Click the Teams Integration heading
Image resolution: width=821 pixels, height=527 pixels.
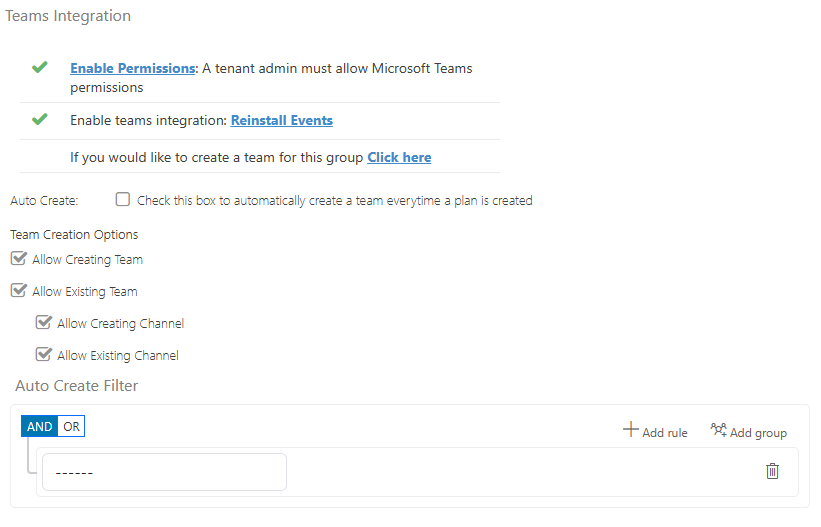click(x=68, y=17)
